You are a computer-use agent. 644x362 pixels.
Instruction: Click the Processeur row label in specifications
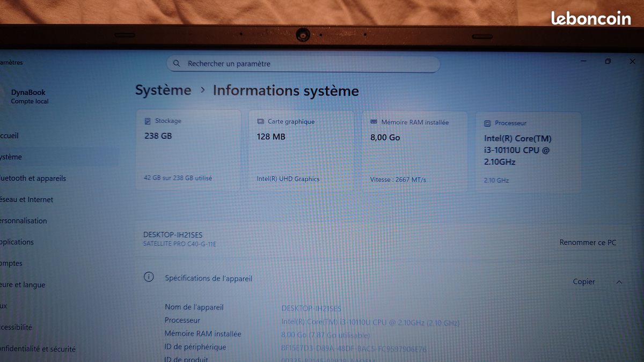click(182, 320)
